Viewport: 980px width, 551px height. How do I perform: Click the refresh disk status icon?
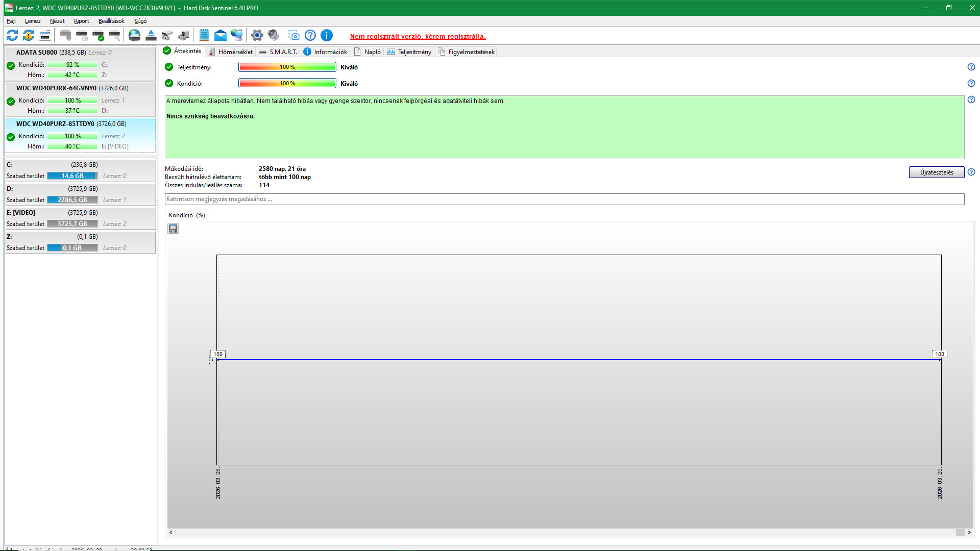12,35
